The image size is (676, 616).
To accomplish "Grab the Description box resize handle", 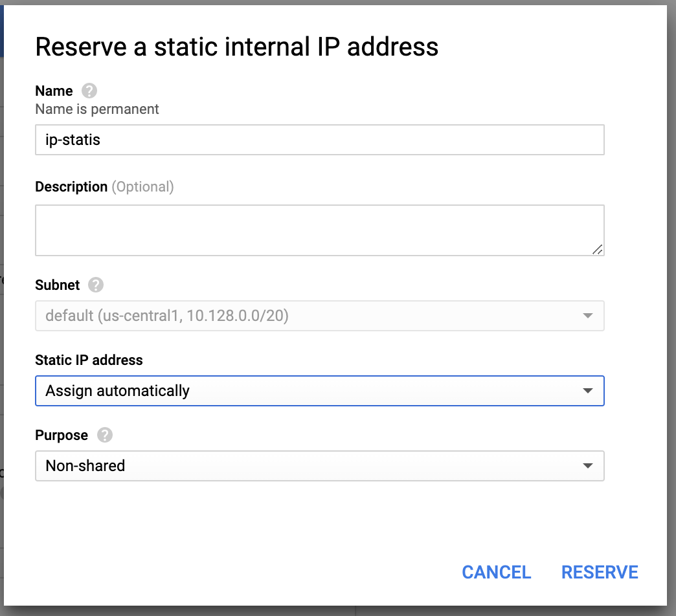I will click(597, 249).
